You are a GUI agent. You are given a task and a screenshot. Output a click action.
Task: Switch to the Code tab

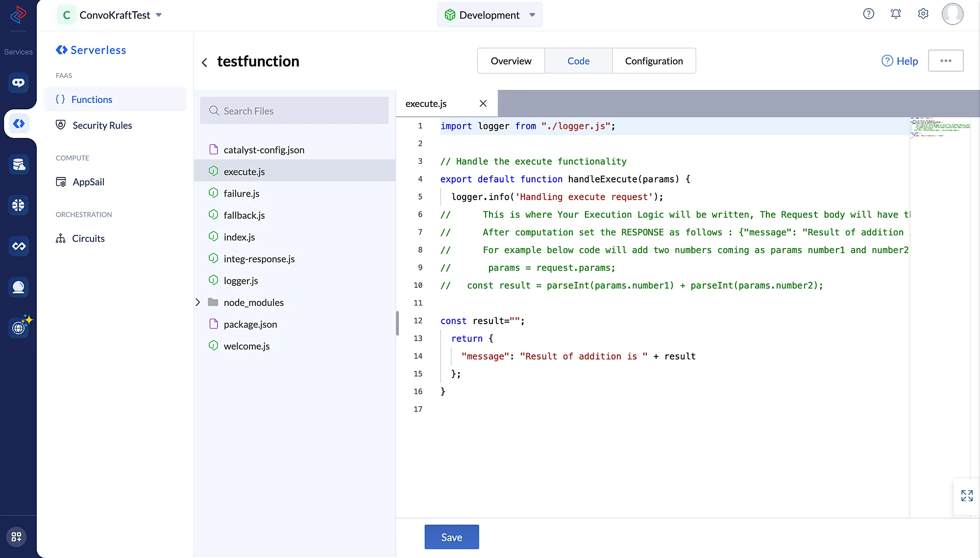(x=578, y=61)
